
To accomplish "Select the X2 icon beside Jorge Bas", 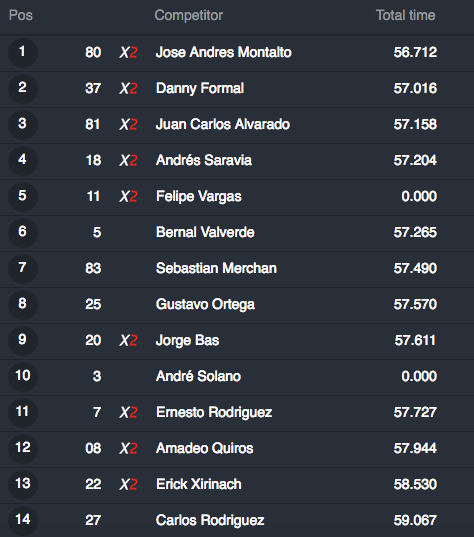I will click(x=128, y=341).
